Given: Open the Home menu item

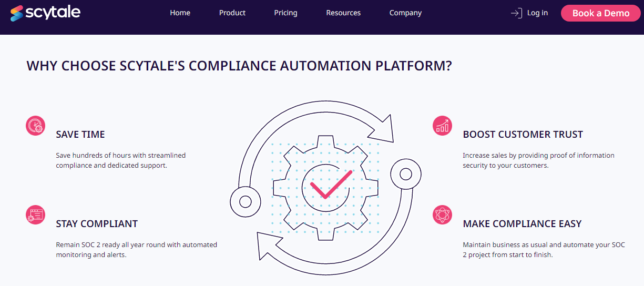Looking at the screenshot, I should 180,13.
